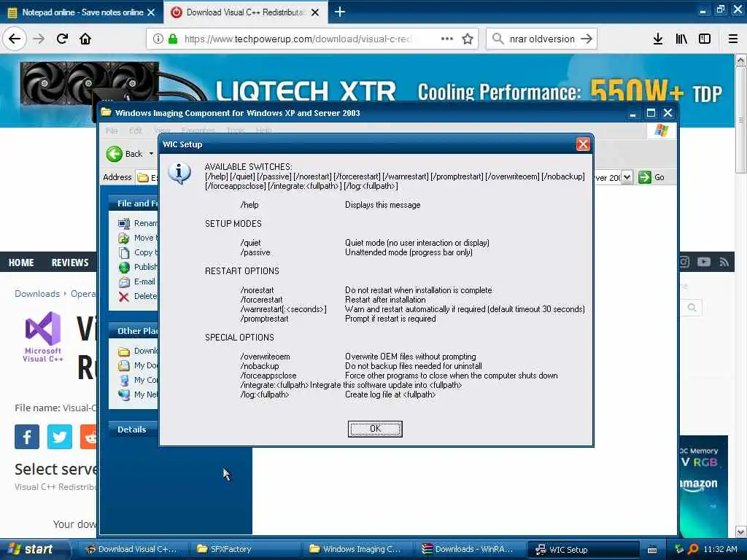Click the Firefox search box field
The width and height of the screenshot is (747, 560).
coord(542,39)
